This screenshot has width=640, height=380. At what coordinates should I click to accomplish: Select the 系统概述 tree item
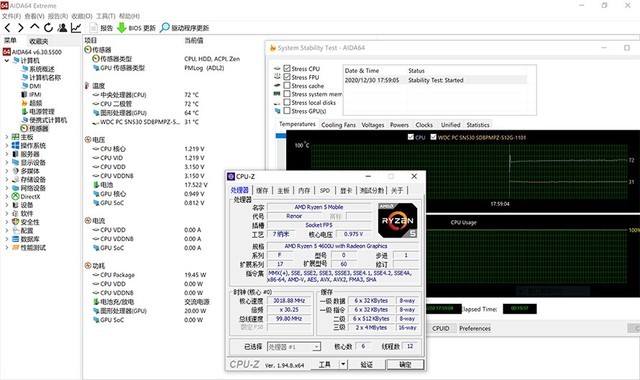(38, 69)
